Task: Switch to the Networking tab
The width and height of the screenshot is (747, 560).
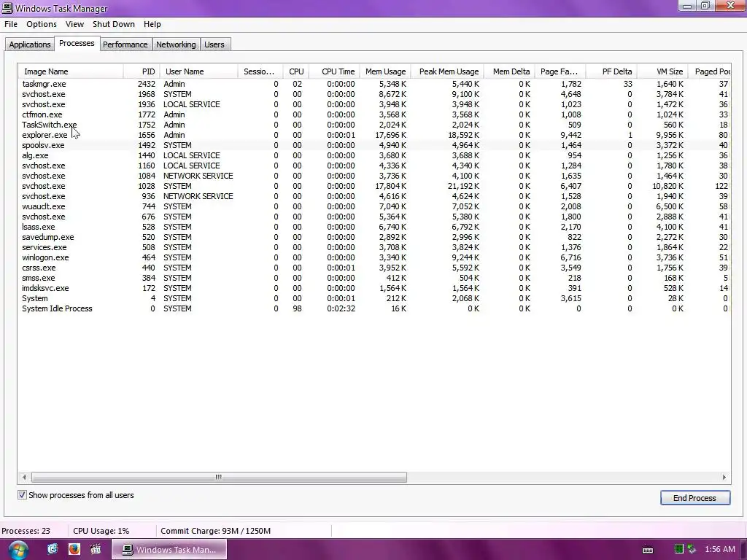Action: point(176,44)
